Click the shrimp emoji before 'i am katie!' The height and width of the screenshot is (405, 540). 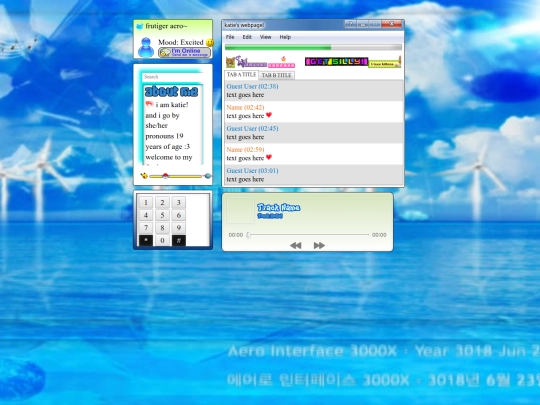click(149, 104)
